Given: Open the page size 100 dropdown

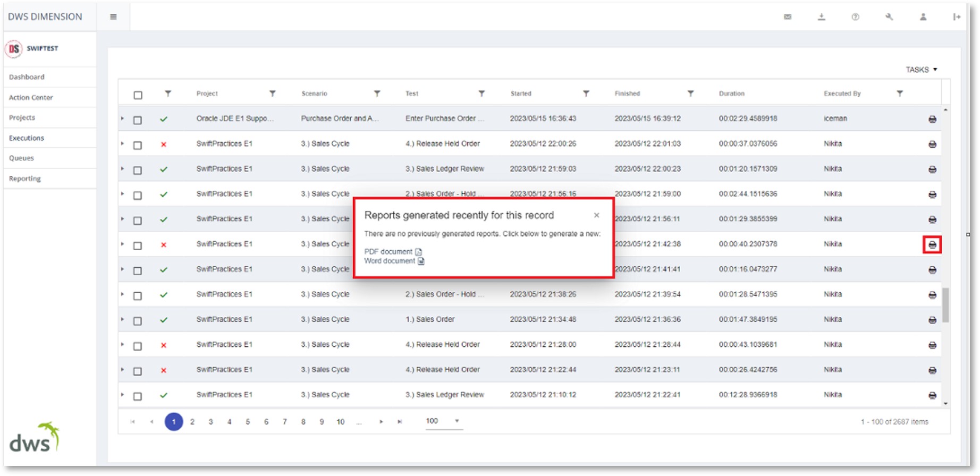Looking at the screenshot, I should [x=443, y=421].
